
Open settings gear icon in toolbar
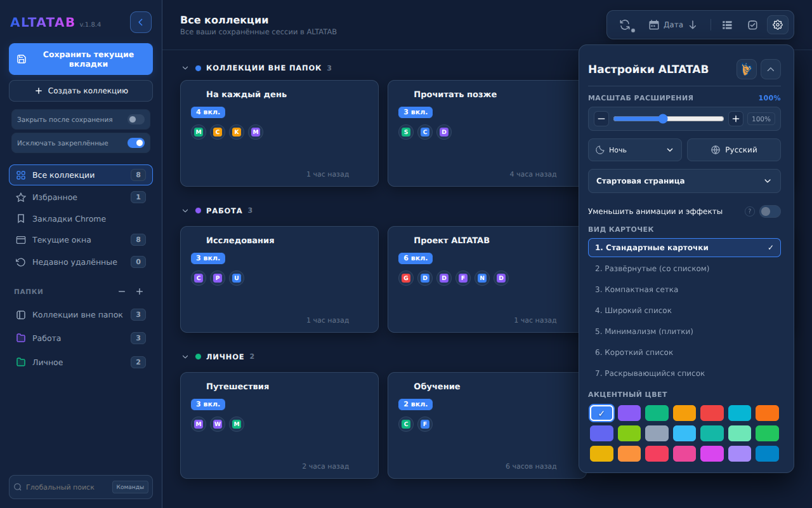click(x=778, y=25)
